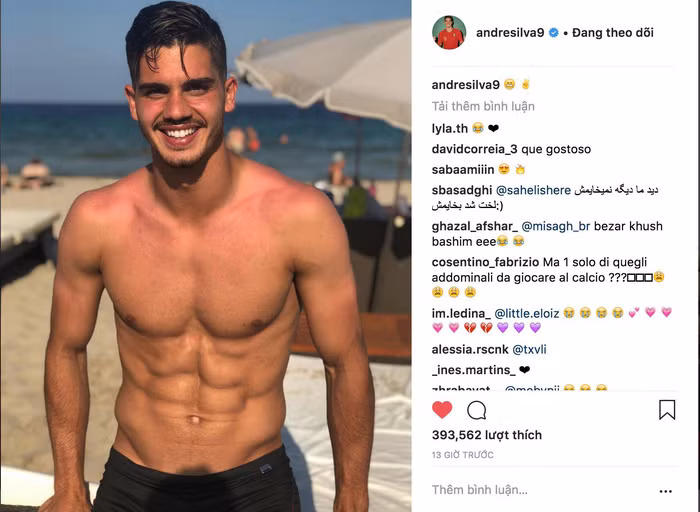Open the @sahelishere mention link
Screen dimensions: 700x512
click(533, 190)
